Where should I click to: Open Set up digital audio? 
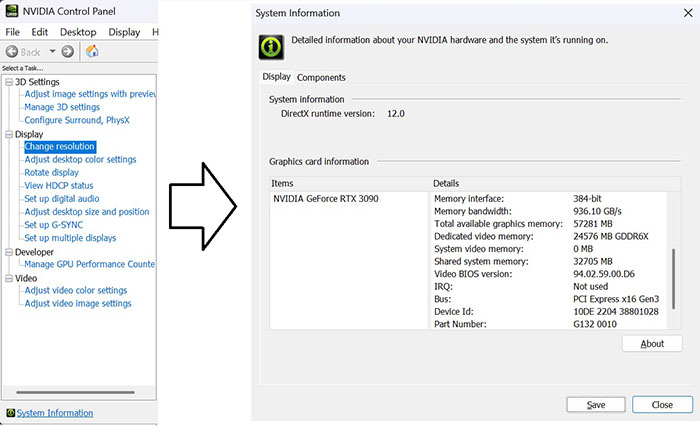[62, 199]
